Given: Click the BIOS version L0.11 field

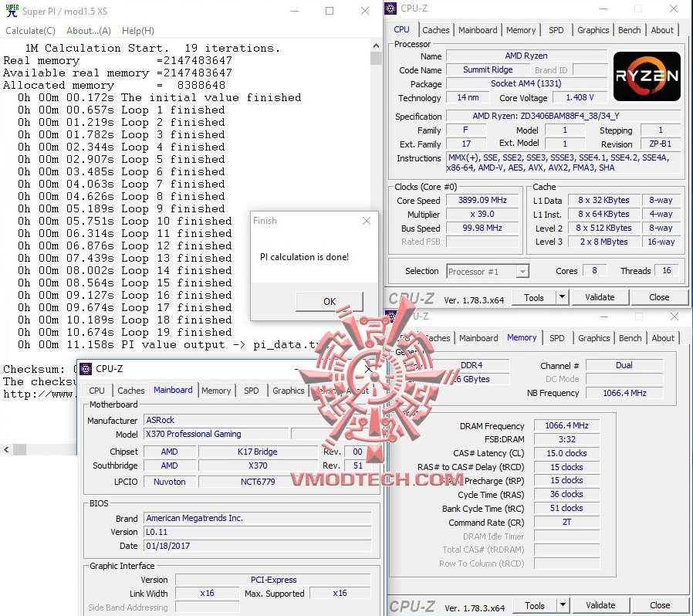Looking at the screenshot, I should (258, 532).
